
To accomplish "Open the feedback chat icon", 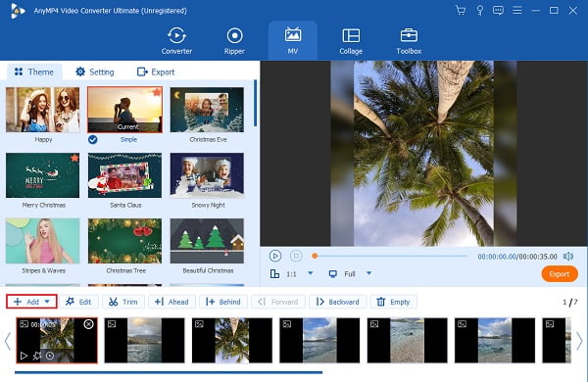I will click(x=498, y=10).
